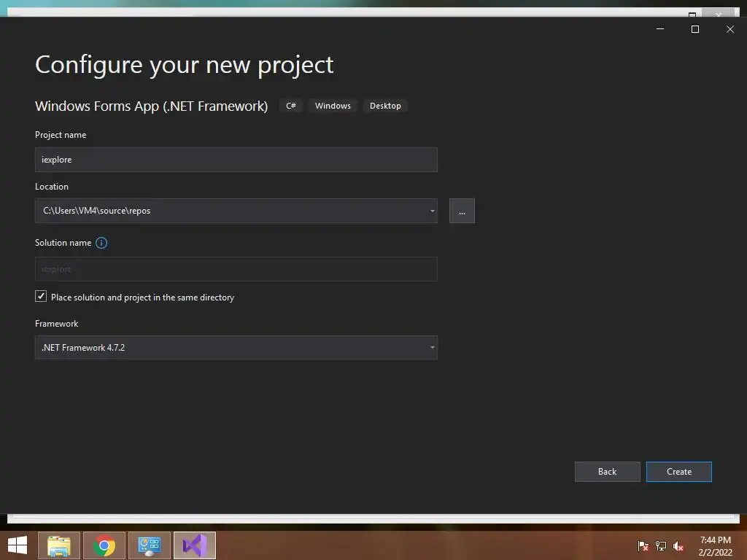This screenshot has width=747, height=560.
Task: Open File Explorer from the taskbar
Action: 59,545
